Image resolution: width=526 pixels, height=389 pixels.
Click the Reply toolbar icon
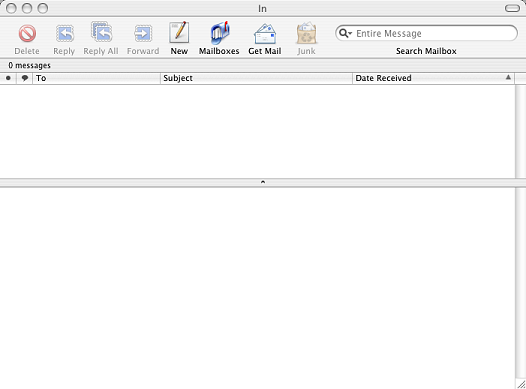(x=64, y=34)
